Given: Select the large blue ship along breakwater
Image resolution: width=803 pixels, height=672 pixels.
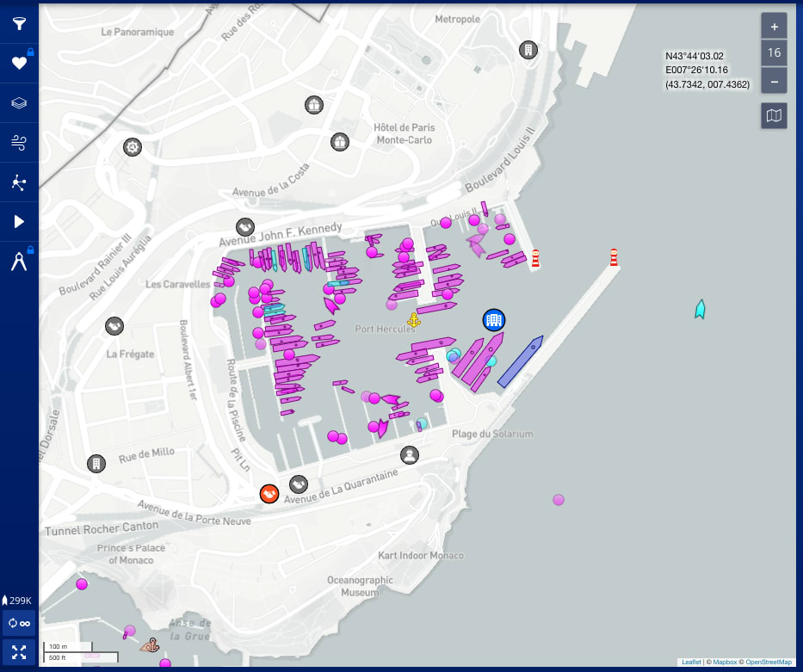Looking at the screenshot, I should coord(521,362).
